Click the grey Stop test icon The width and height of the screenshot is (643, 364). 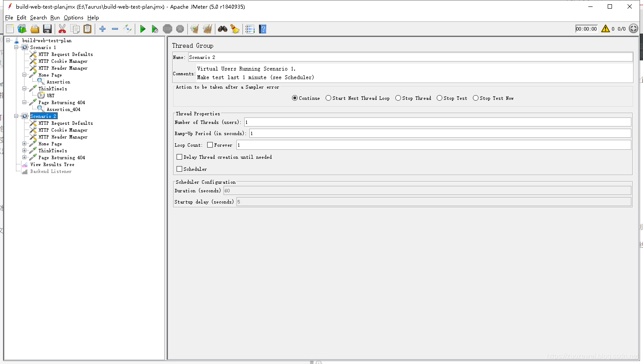point(168,29)
